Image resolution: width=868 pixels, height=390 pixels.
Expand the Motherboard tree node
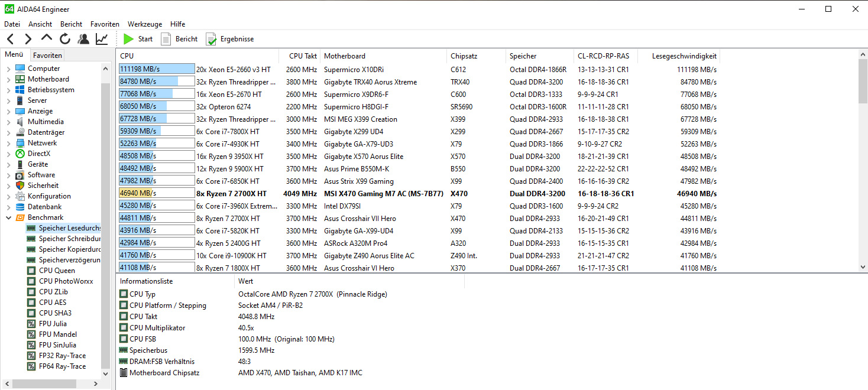click(x=8, y=79)
